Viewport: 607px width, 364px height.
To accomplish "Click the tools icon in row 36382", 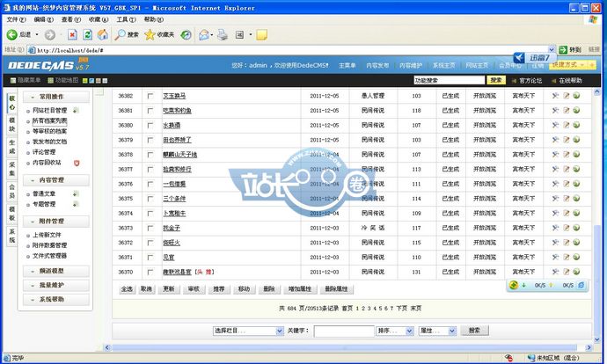I will tap(555, 96).
